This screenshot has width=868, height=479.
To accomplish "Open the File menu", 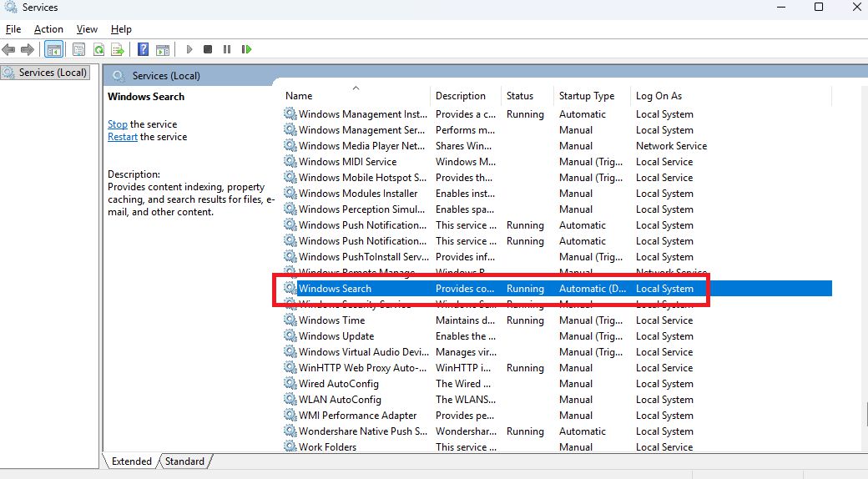I will click(13, 29).
